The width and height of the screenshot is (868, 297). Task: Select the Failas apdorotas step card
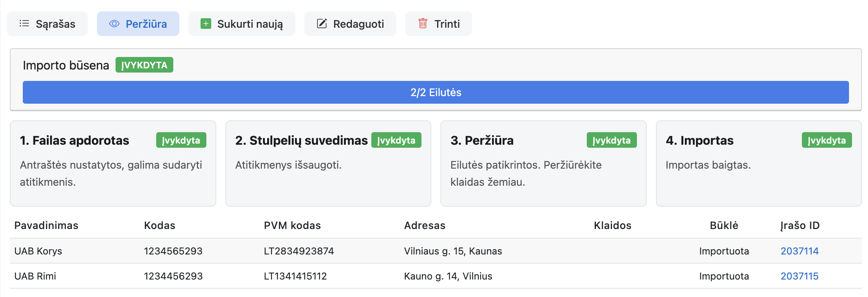point(113,163)
